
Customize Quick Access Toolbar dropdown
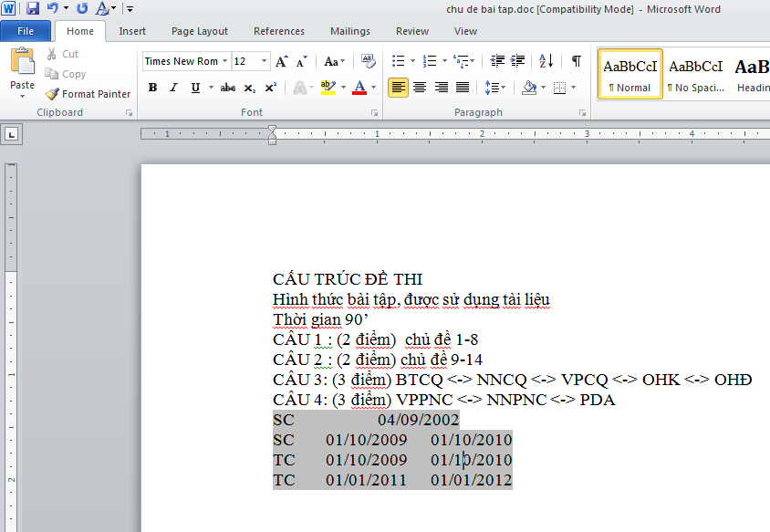[130, 8]
